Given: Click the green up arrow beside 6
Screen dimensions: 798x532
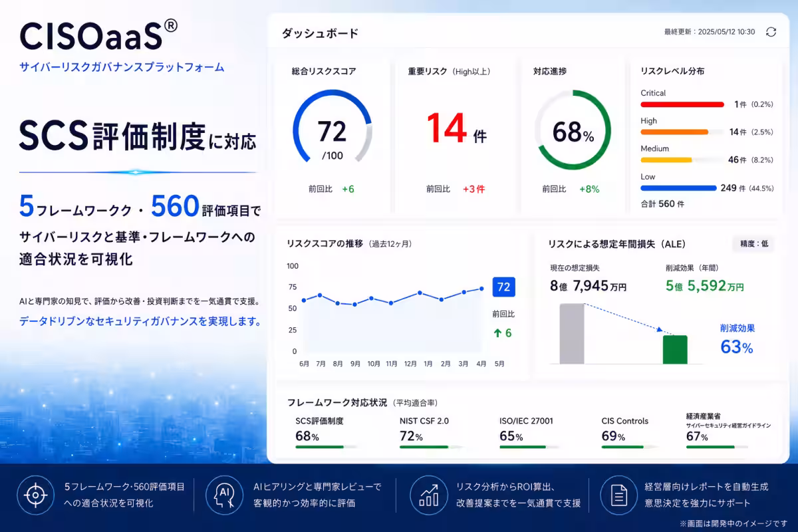Looking at the screenshot, I should point(497,333).
